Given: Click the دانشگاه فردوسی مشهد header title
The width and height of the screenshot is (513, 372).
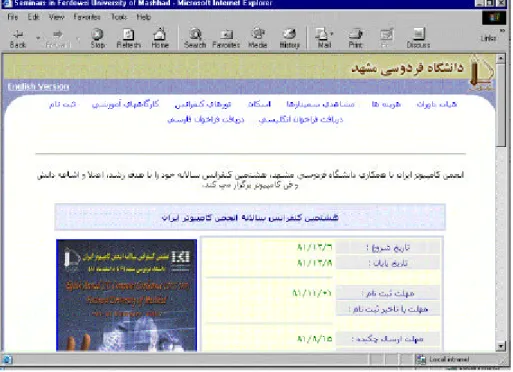Looking at the screenshot, I should [407, 68].
